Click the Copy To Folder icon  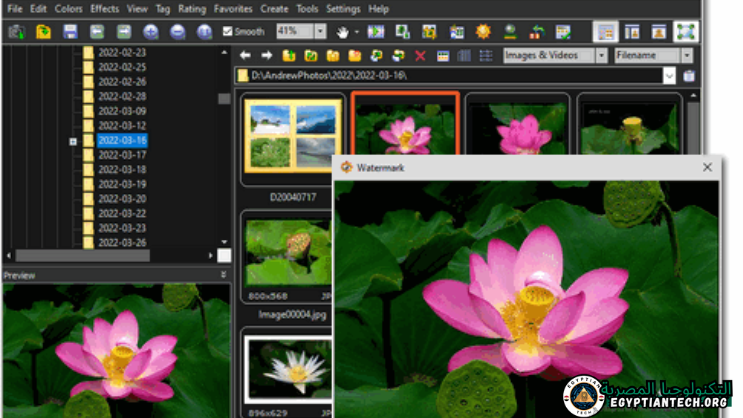coord(377,55)
